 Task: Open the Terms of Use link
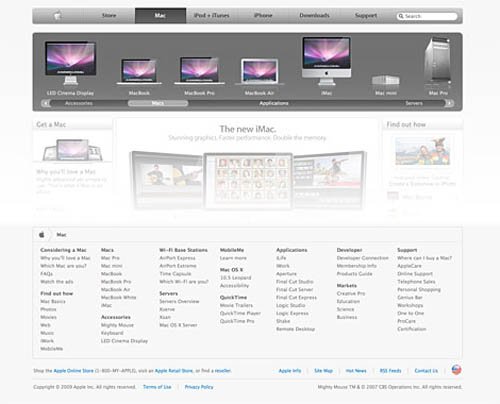coord(157,387)
